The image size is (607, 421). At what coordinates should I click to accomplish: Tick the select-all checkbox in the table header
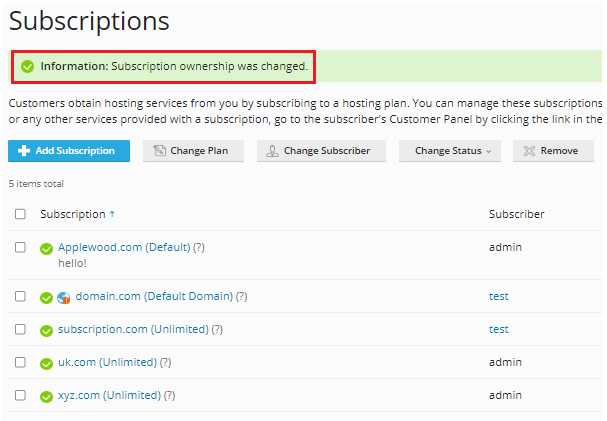(x=21, y=214)
